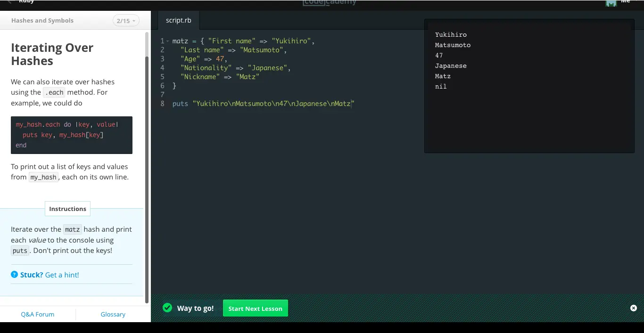Open the Instructions section label
Screen dimensions: 644x333
pyautogui.click(x=67, y=209)
